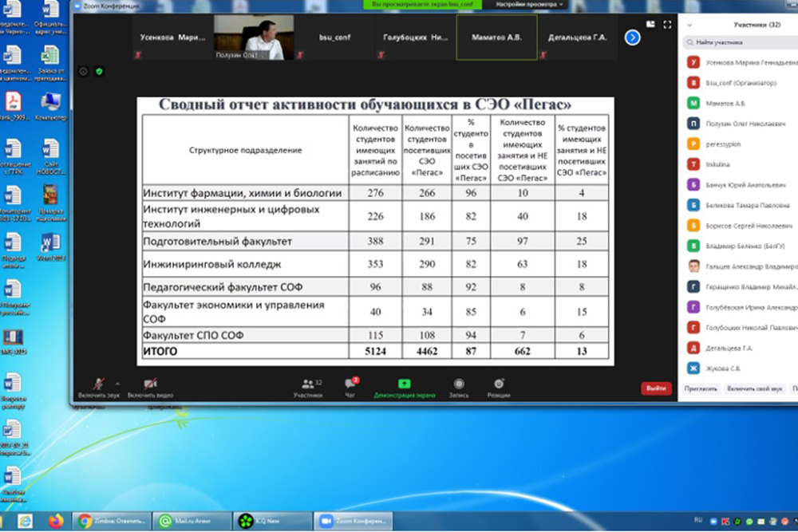Toggle microphone with Включить звук
The height and width of the screenshot is (532, 798).
point(98,384)
